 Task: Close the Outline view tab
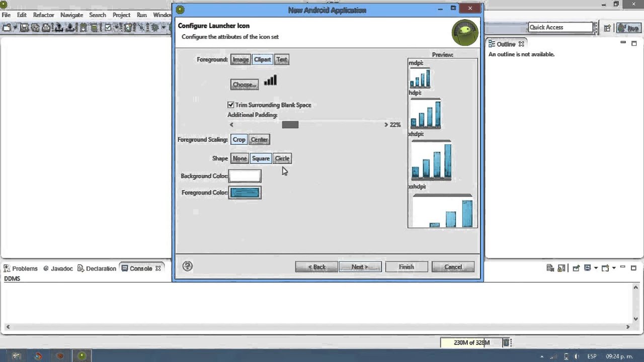pyautogui.click(x=521, y=44)
